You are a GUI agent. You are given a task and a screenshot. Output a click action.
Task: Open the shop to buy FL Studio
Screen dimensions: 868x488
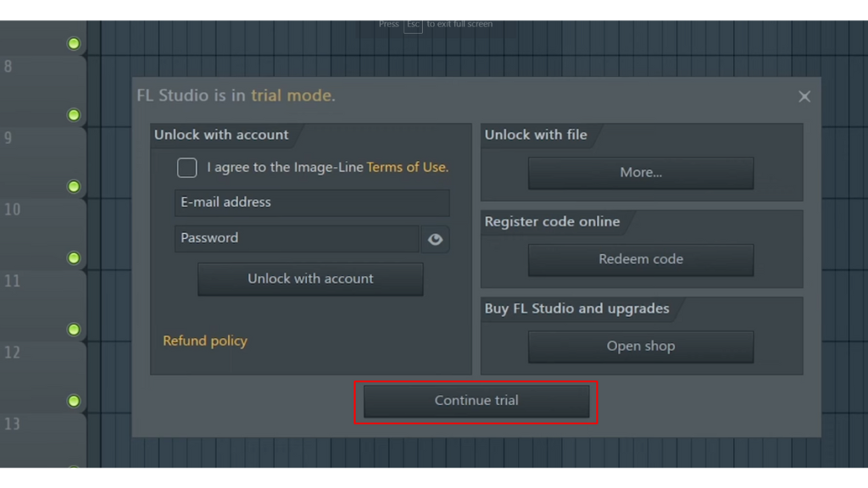click(641, 347)
